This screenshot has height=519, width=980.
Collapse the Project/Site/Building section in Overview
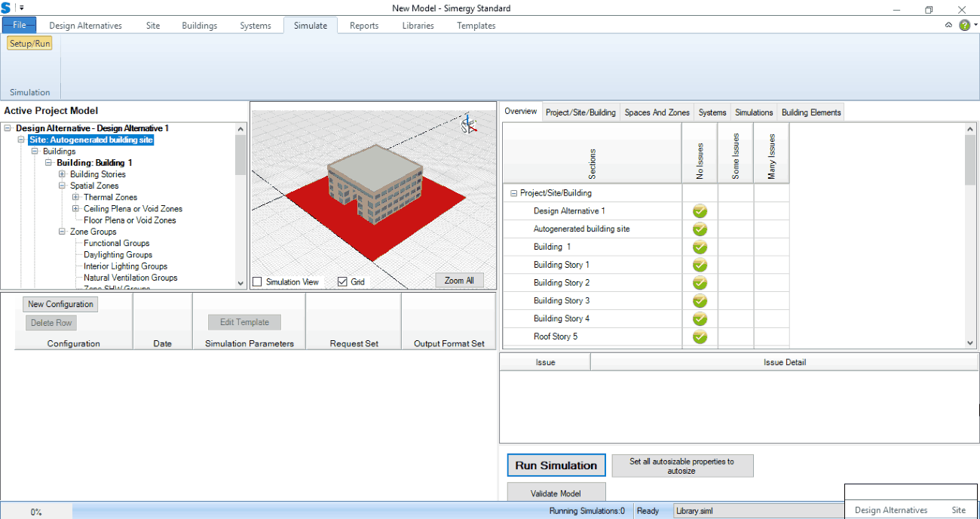pos(514,193)
